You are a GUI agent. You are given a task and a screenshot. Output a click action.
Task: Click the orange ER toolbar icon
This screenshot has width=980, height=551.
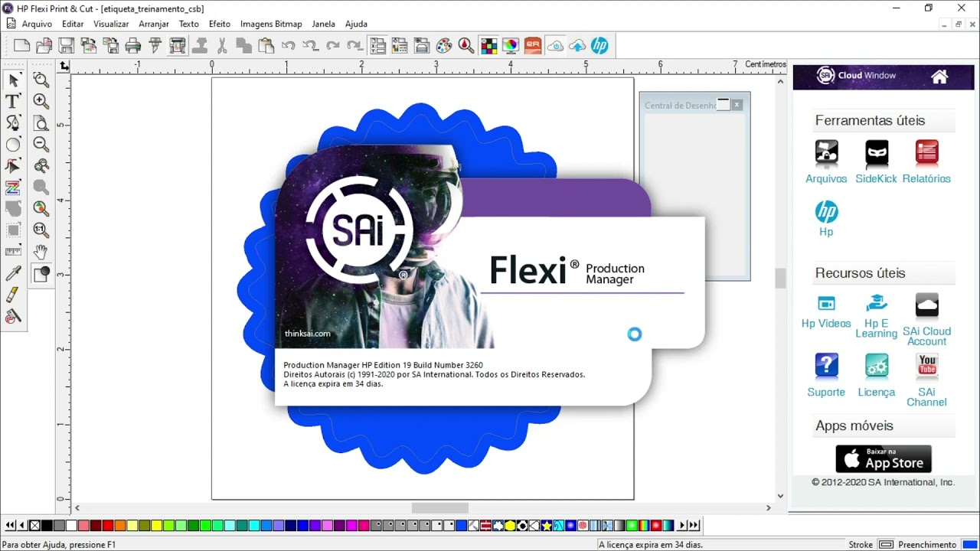click(533, 46)
